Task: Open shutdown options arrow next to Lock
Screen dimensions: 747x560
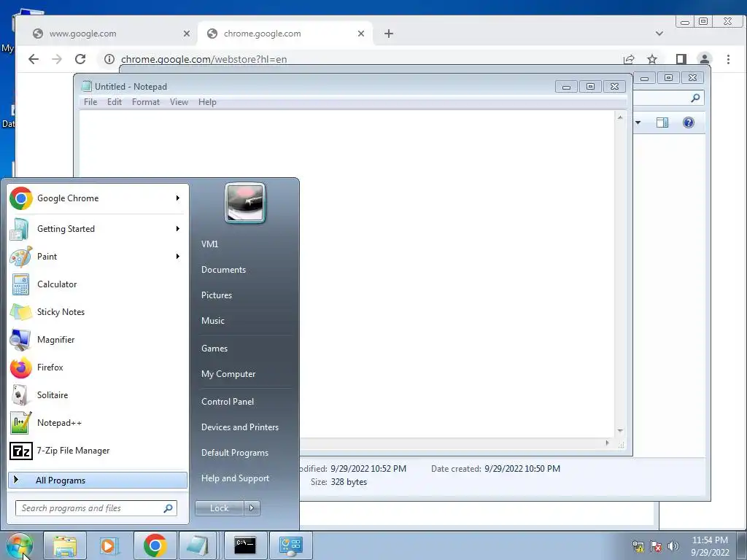Action: [x=252, y=508]
